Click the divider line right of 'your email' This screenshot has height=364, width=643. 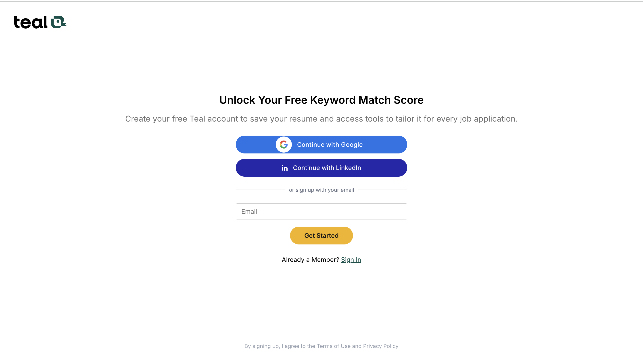point(382,190)
